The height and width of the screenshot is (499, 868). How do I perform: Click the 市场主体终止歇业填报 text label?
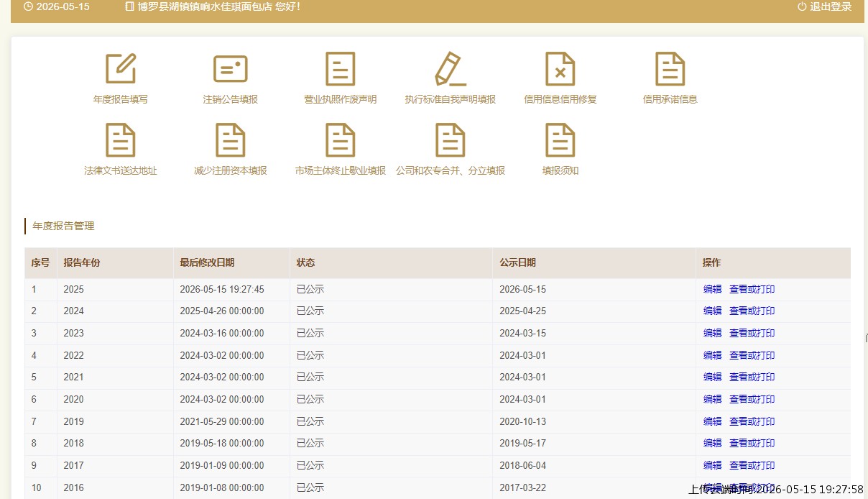pyautogui.click(x=341, y=170)
